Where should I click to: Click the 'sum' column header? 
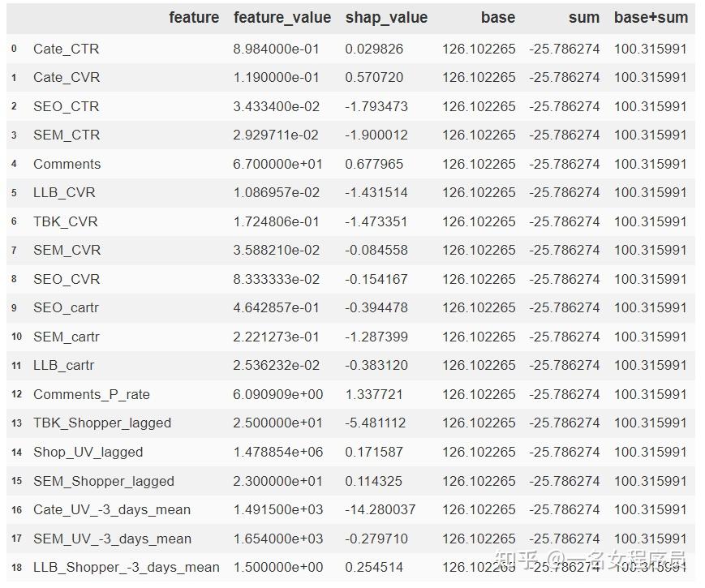click(x=583, y=17)
